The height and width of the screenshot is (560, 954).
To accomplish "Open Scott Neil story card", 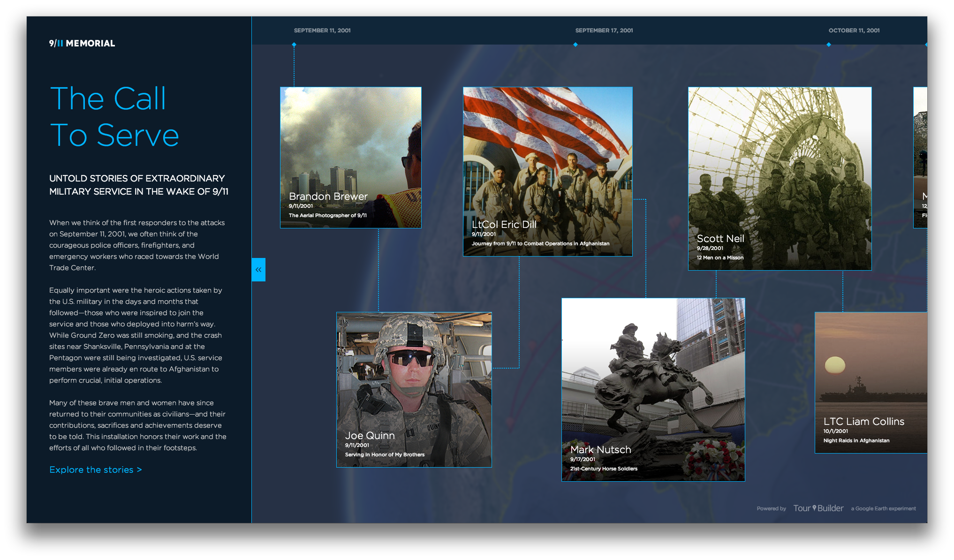I will [x=780, y=179].
